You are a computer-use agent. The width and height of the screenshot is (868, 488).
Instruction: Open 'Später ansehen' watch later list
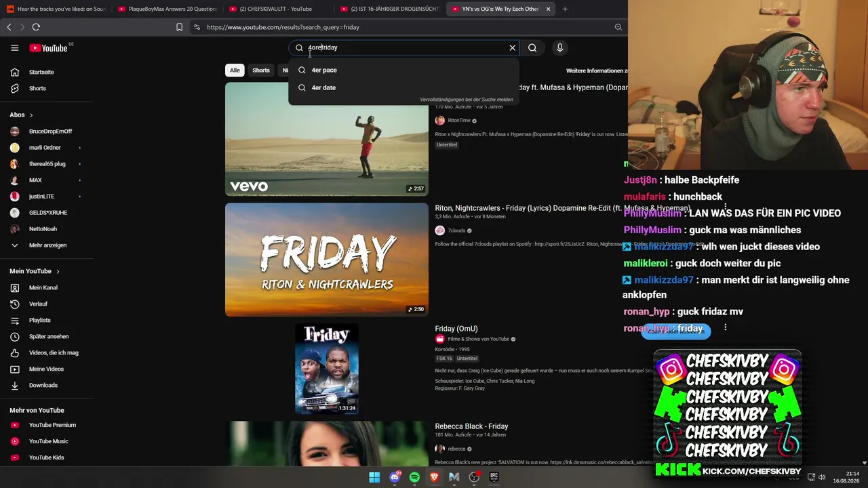[x=49, y=336]
